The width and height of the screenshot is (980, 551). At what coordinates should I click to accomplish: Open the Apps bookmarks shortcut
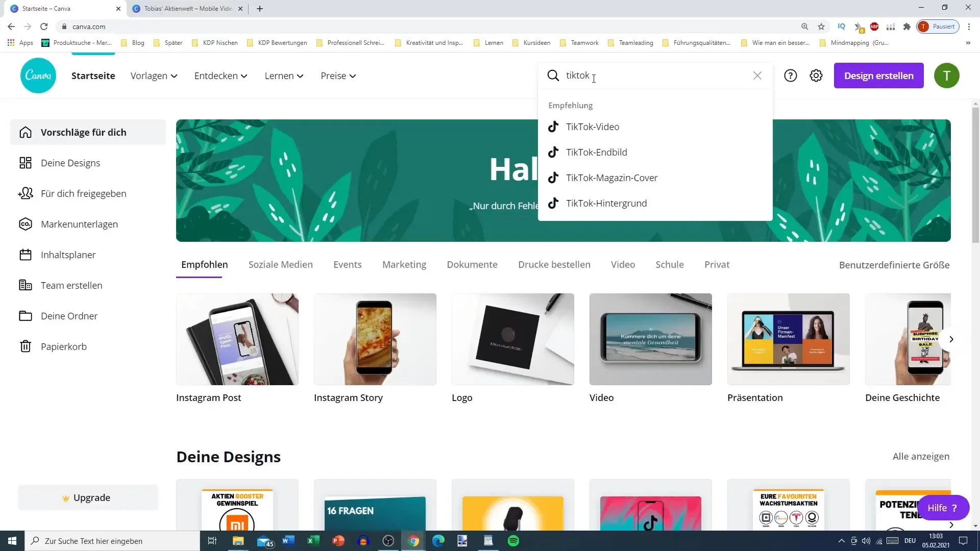click(x=20, y=43)
